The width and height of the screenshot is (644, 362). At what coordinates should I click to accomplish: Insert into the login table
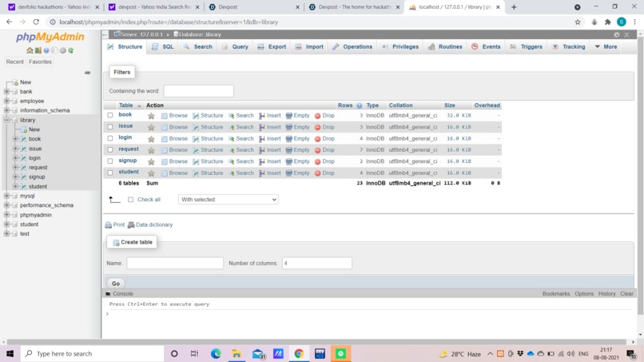click(270, 139)
